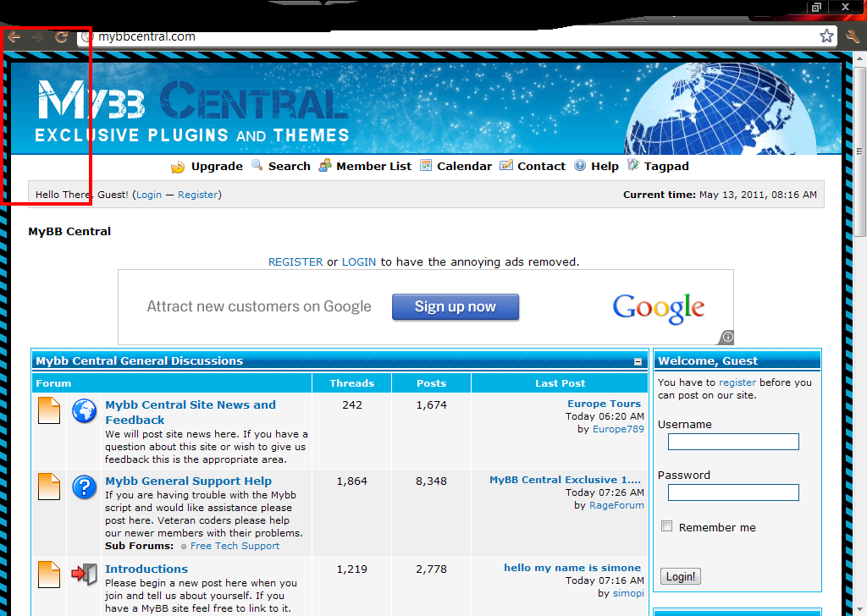
Task: Click the Calendar grid icon
Action: 426,165
